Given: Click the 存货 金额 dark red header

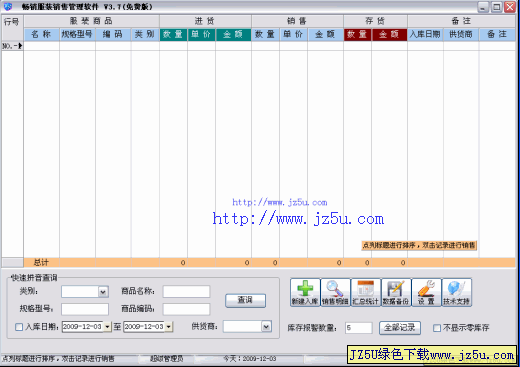Looking at the screenshot, I should click(x=389, y=34).
